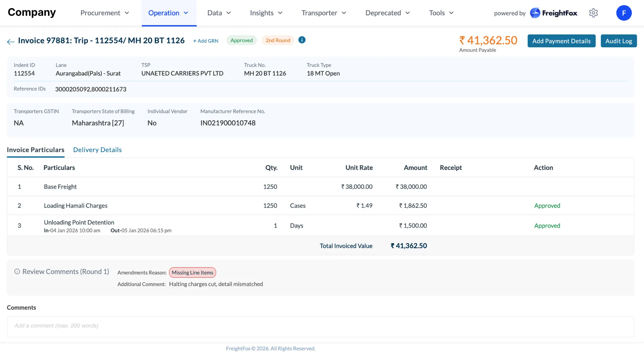Click the Add a comment input field
This screenshot has width=644, height=354.
click(320, 326)
